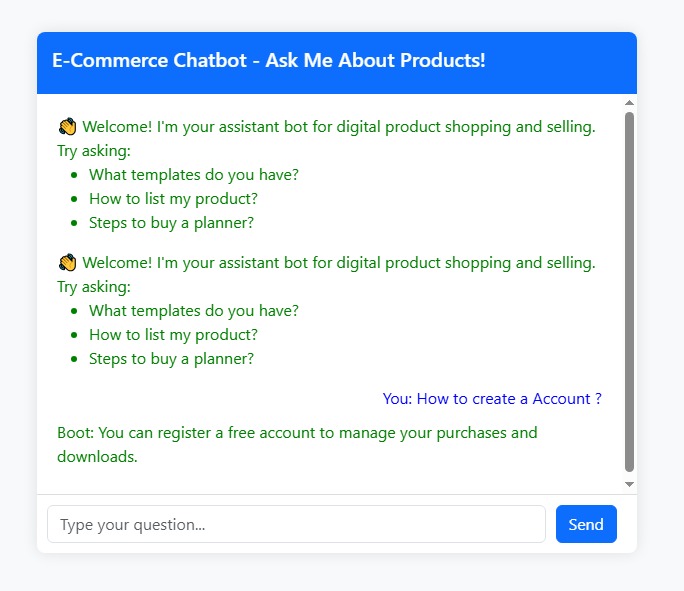Click the scrollbar up arrow
This screenshot has width=684, height=591.
point(629,102)
